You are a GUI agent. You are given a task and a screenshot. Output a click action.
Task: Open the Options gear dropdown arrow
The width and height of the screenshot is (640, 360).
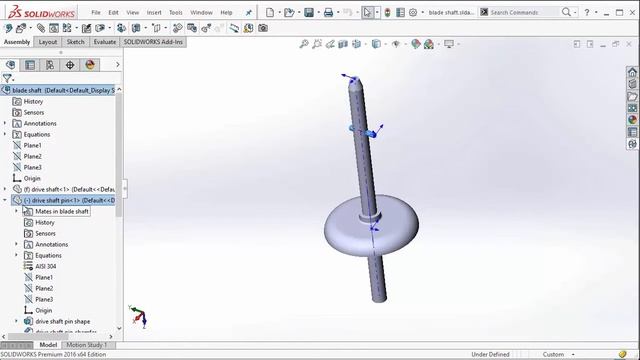coord(422,13)
